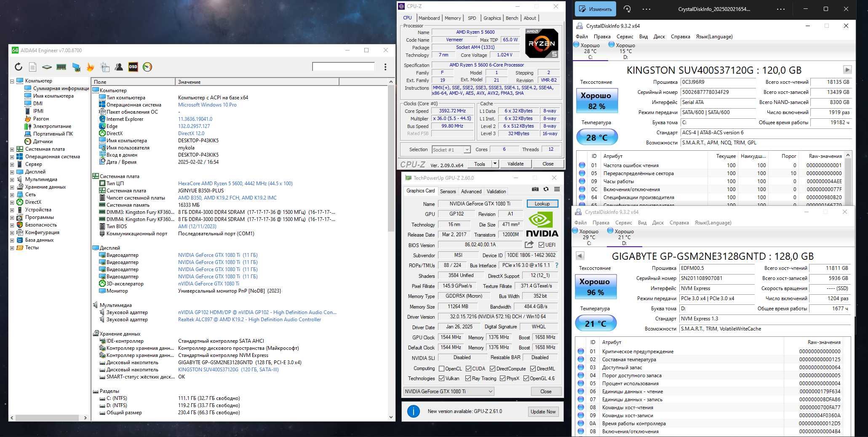Open the three-dot menu in AIDA64 toolbar

tap(385, 67)
